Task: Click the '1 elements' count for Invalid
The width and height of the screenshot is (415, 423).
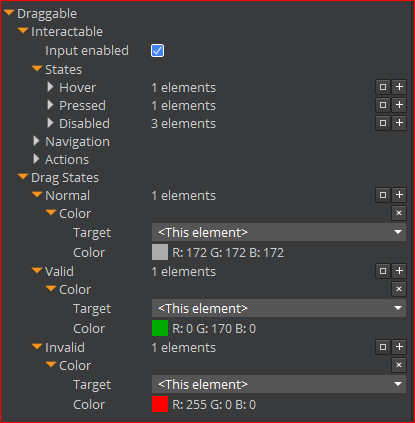Action: (x=183, y=348)
